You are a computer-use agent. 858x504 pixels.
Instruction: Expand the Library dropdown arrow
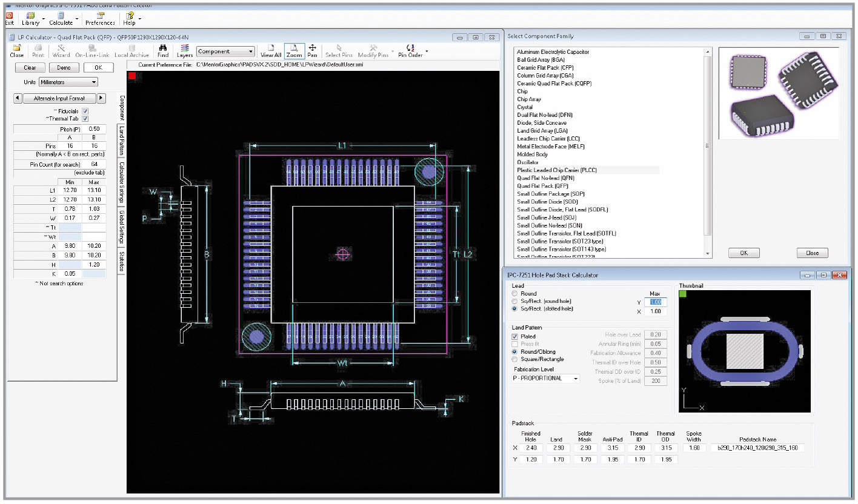(44, 18)
